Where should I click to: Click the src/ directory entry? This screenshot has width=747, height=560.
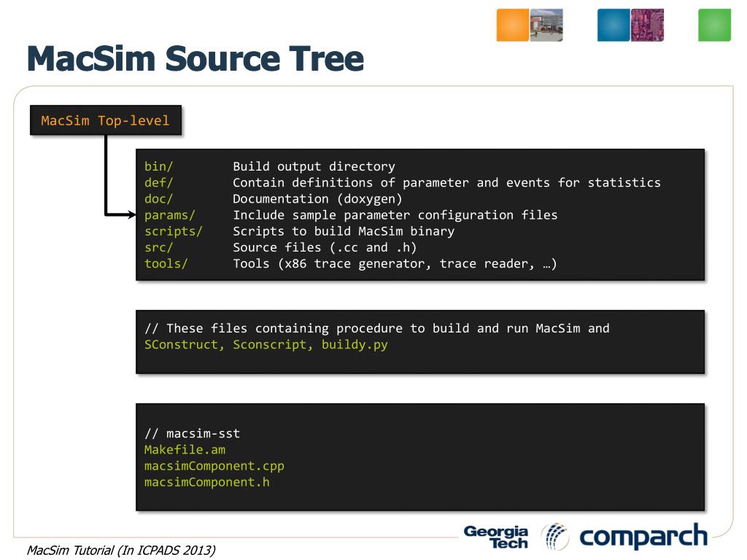click(x=158, y=248)
